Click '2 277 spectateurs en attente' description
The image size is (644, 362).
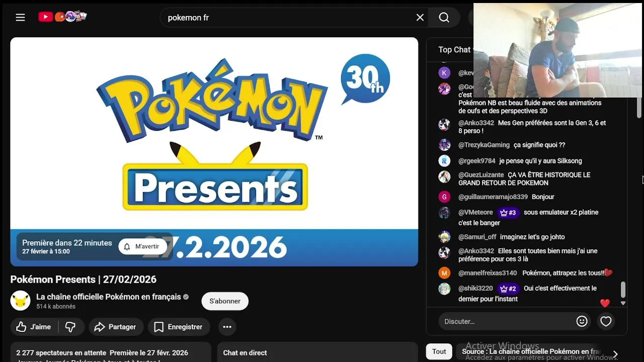(61, 353)
